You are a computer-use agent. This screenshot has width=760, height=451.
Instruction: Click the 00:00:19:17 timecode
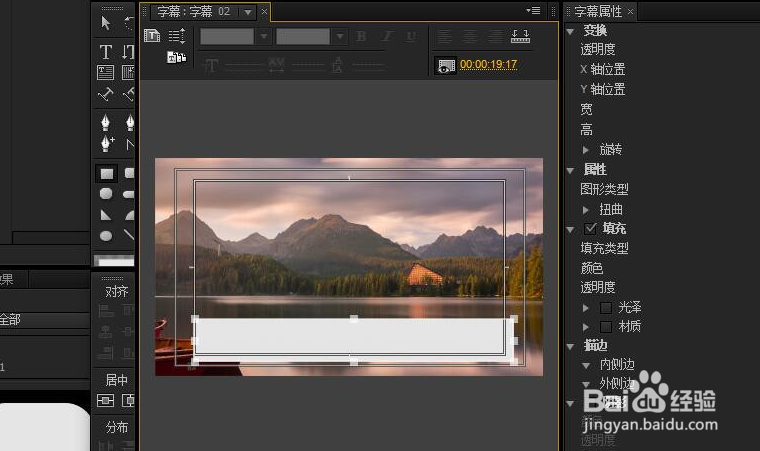tap(489, 64)
